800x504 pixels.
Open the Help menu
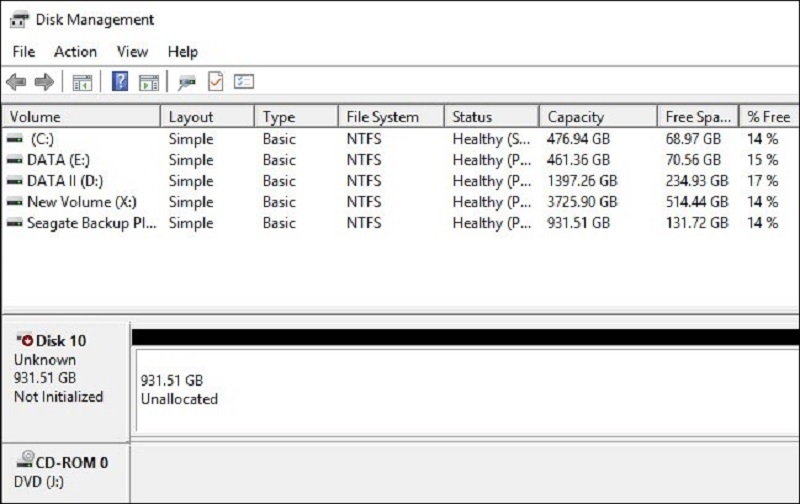point(182,51)
